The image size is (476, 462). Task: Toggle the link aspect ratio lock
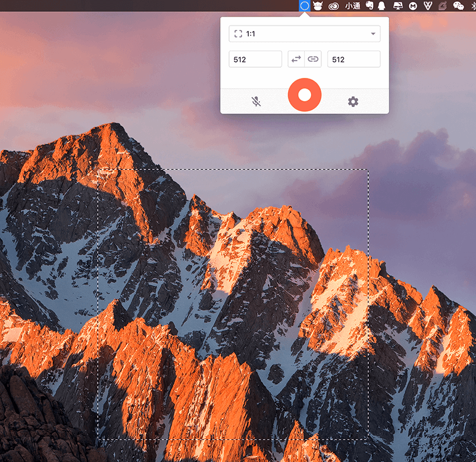click(x=313, y=59)
